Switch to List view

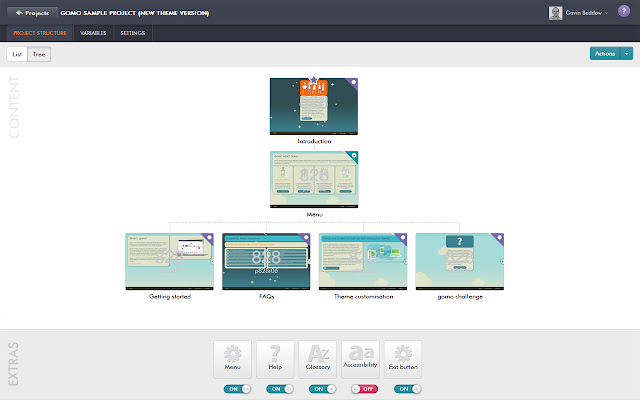tap(17, 54)
